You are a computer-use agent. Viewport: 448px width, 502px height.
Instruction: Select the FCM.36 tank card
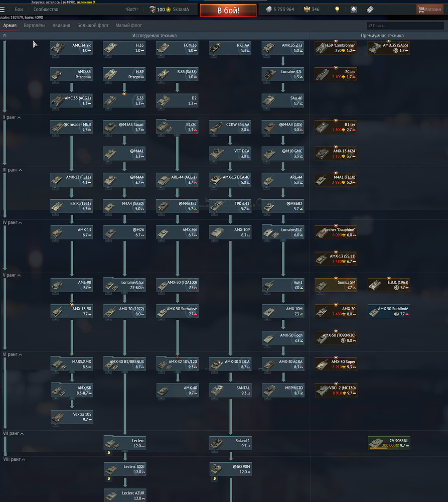pyautogui.click(x=177, y=48)
